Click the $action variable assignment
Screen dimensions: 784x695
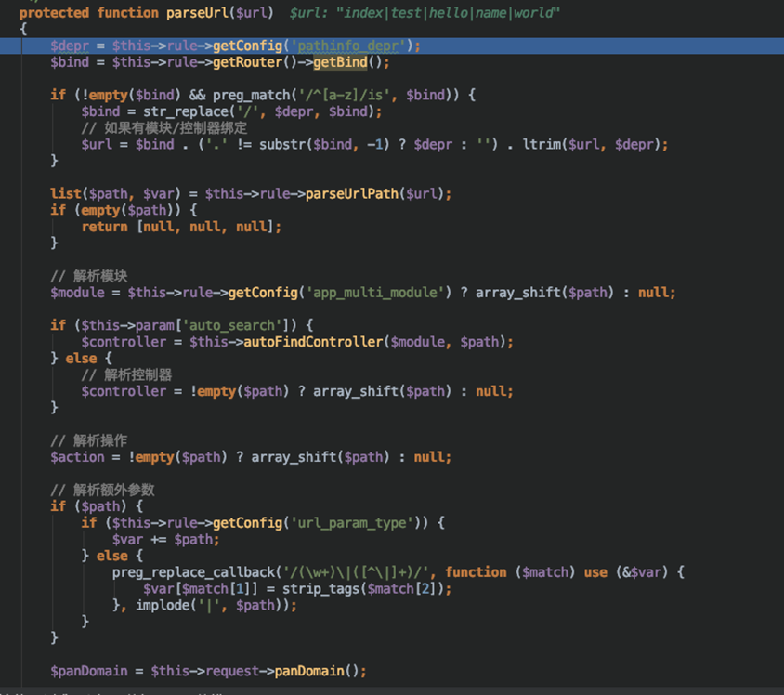click(x=77, y=457)
